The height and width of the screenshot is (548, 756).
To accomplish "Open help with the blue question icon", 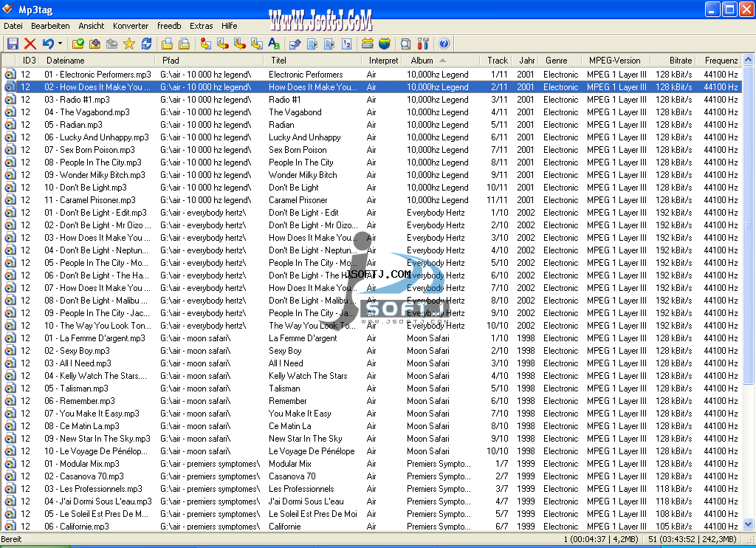I will pyautogui.click(x=444, y=44).
